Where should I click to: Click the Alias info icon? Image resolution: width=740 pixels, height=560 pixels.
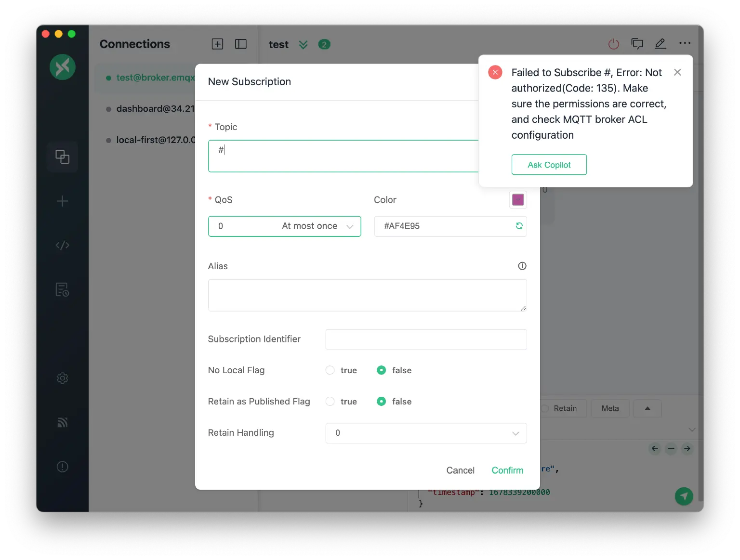(522, 266)
